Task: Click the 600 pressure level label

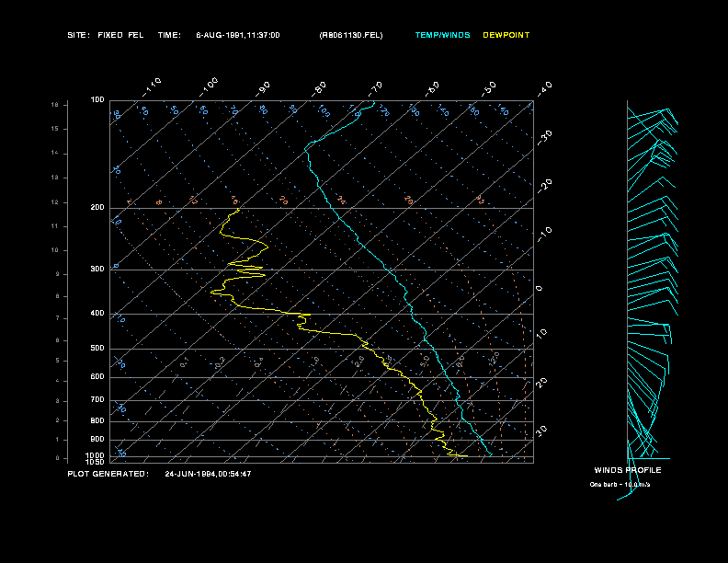Action: (97, 377)
